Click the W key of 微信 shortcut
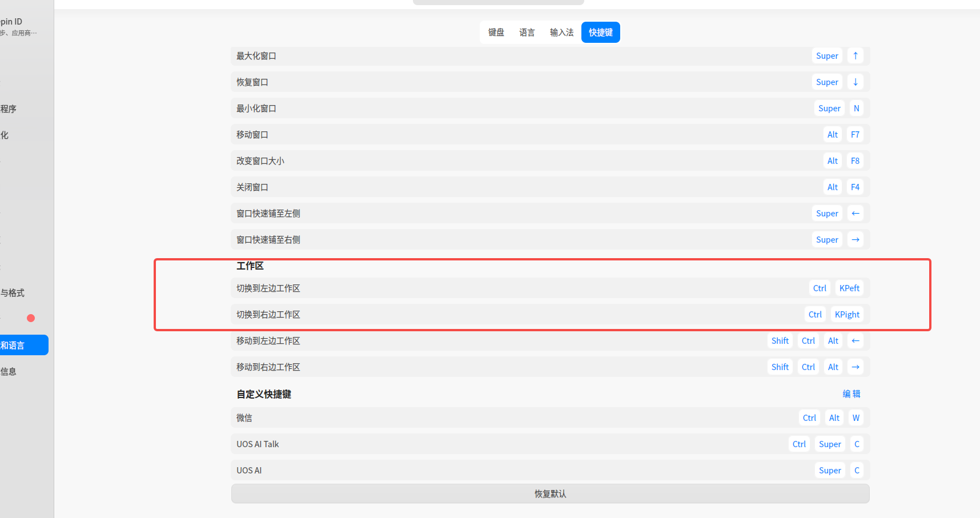The image size is (980, 518). click(x=856, y=418)
